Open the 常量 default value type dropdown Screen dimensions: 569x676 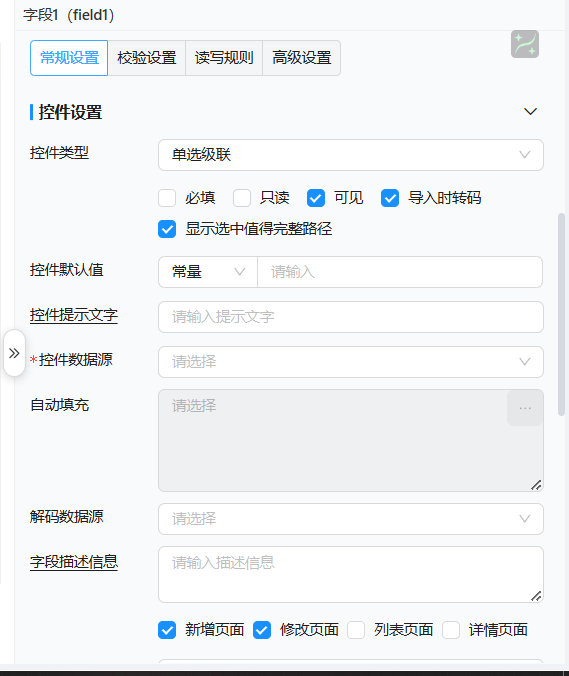coord(208,272)
